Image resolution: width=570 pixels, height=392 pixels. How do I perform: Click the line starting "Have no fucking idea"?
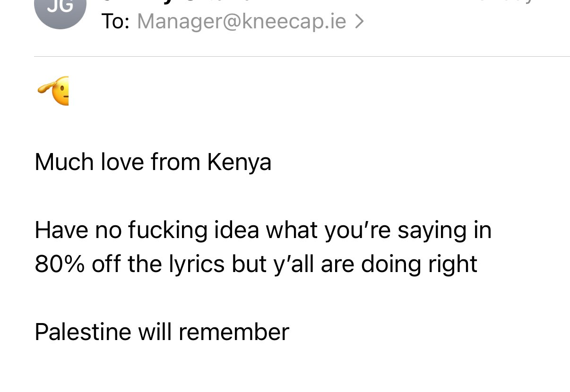pos(263,230)
